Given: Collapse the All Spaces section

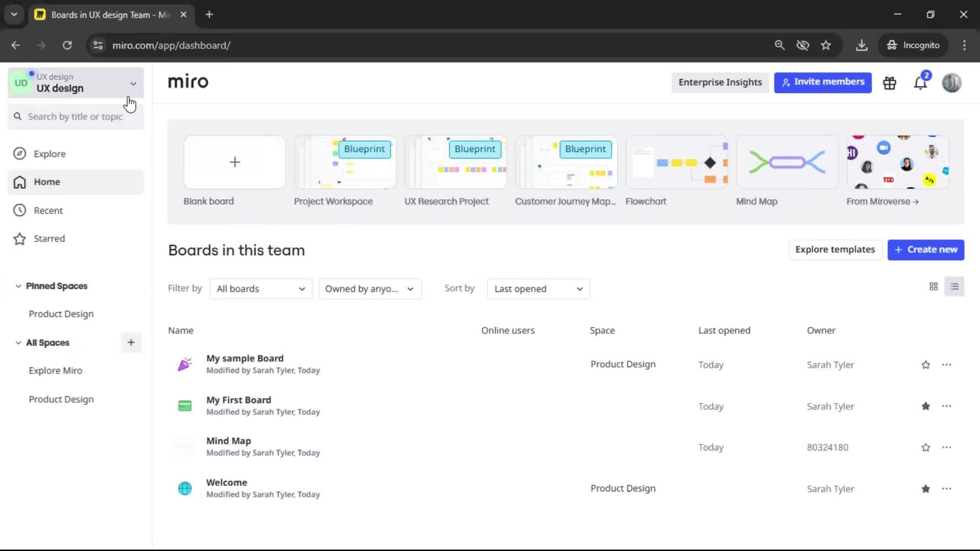Looking at the screenshot, I should (18, 343).
